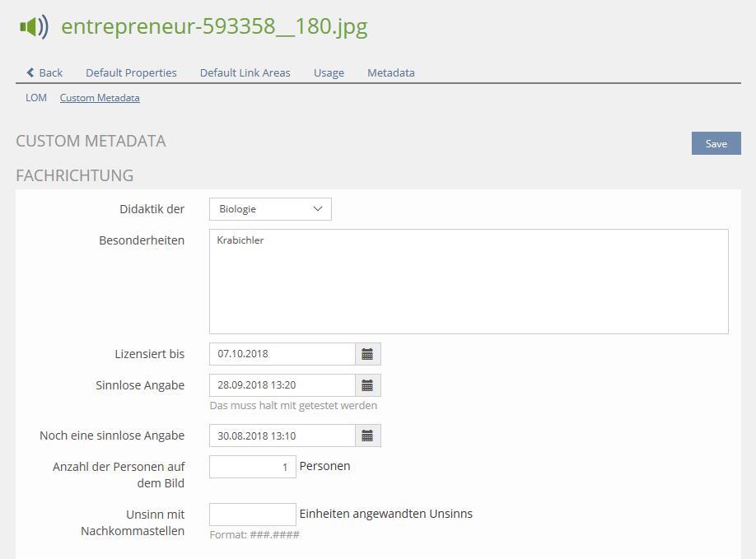This screenshot has width=756, height=559.
Task: Focus the Noch eine sinnlose Angabe field
Action: pos(282,436)
